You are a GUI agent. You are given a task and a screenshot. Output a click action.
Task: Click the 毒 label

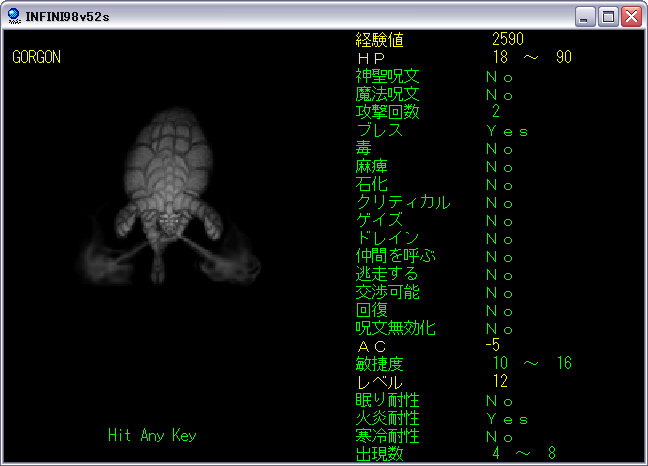tap(363, 148)
